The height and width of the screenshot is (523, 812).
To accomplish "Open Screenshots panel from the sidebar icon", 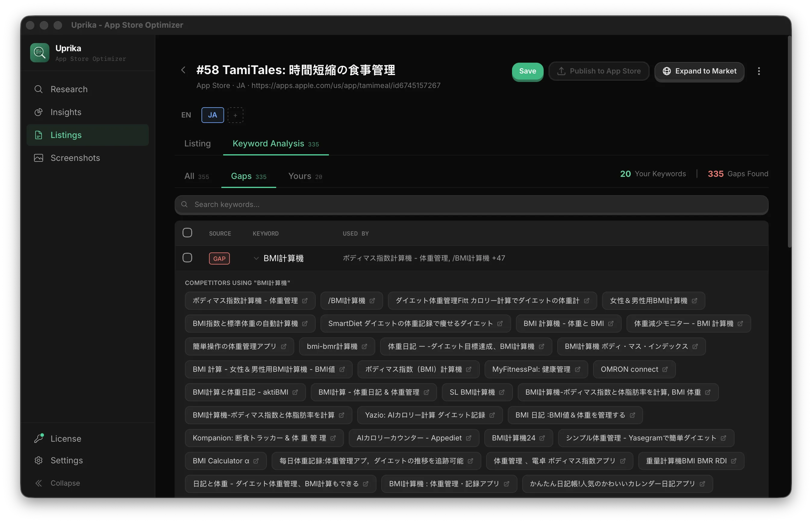I will pos(38,158).
